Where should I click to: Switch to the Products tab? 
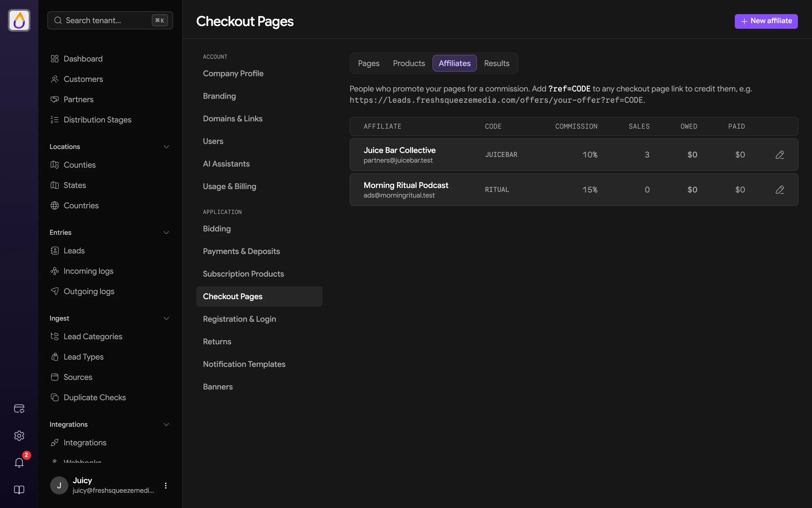(409, 63)
